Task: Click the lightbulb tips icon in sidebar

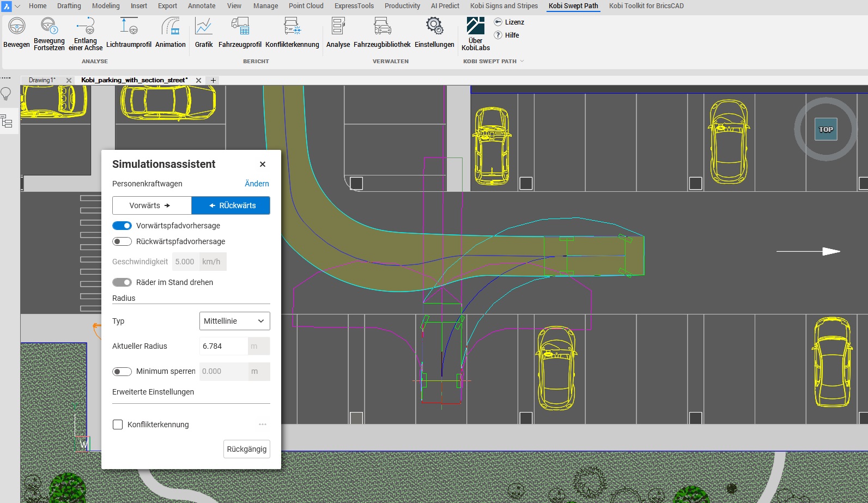Action: (x=6, y=94)
